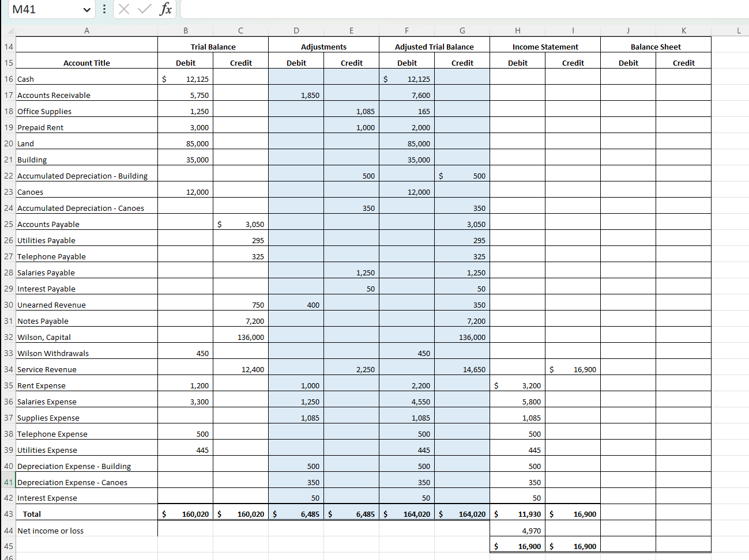This screenshot has height=560, width=749.
Task: Click the Wilson, Capital account cell
Action: (x=86, y=336)
